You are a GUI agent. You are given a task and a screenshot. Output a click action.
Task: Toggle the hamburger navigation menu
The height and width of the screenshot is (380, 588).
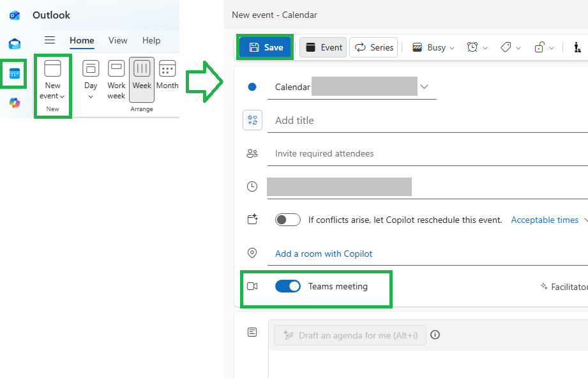pyautogui.click(x=50, y=40)
